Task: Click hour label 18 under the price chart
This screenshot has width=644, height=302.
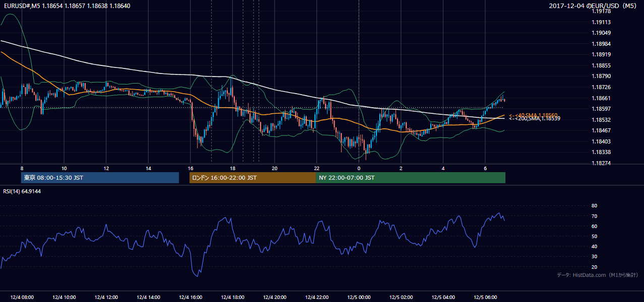Action: click(232, 168)
